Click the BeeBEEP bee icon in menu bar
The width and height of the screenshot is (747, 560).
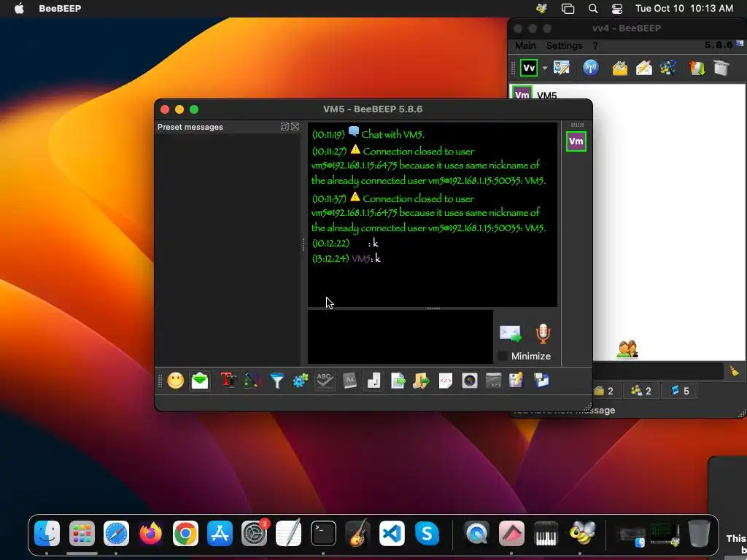click(x=541, y=8)
